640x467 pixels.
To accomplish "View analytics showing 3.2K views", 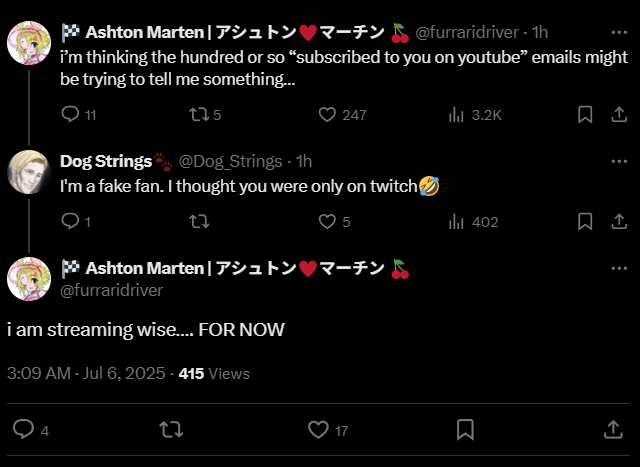I will 456,115.
